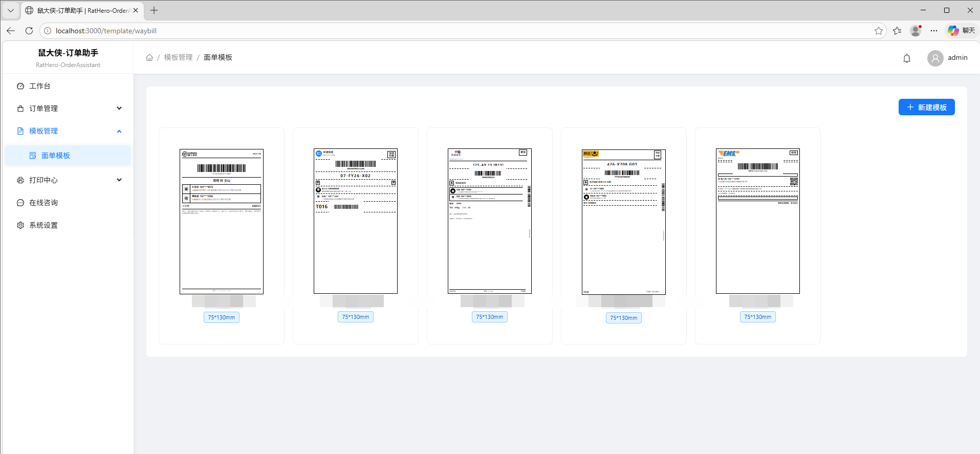Go to 系统设置 in sidebar
Viewport: 980px width, 454px height.
click(x=43, y=225)
